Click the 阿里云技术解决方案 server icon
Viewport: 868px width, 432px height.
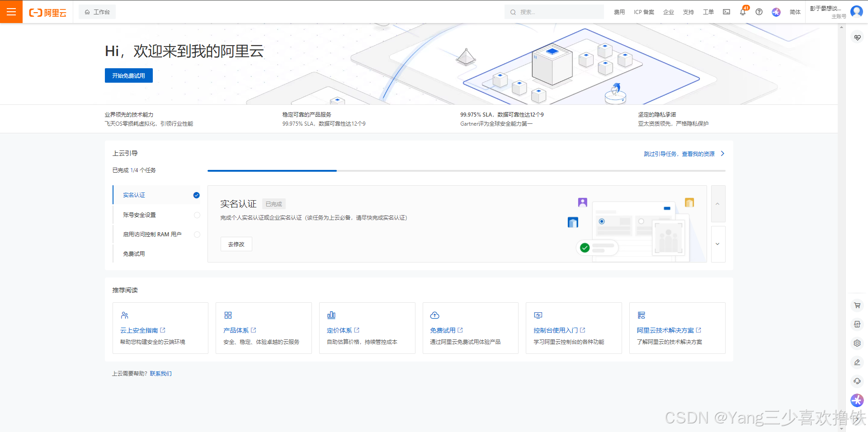tap(642, 315)
